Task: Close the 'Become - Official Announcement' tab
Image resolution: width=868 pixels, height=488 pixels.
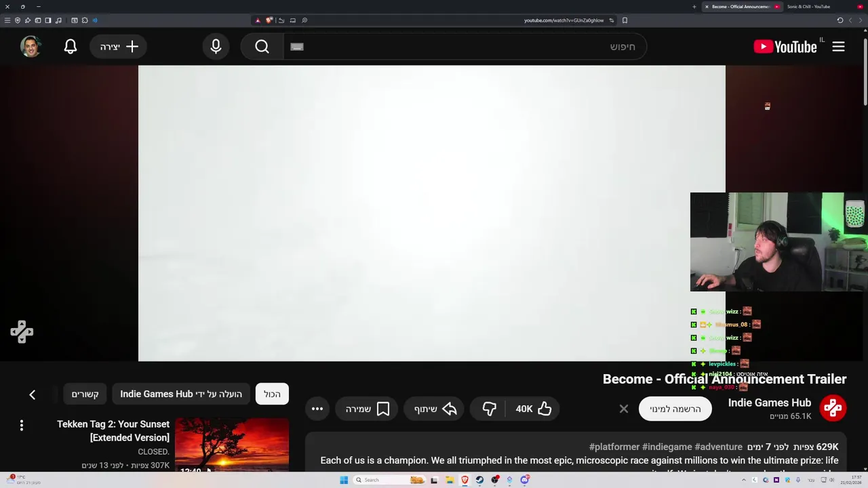Action: coord(707,7)
